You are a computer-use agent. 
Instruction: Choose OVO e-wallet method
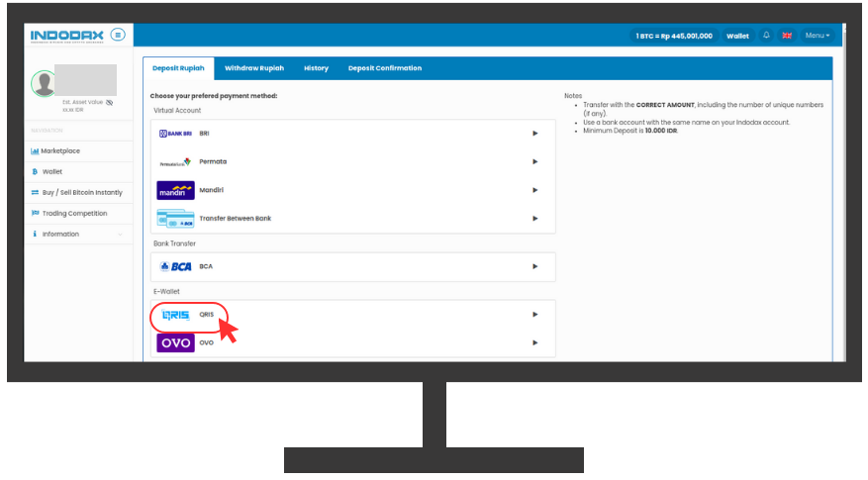pos(352,343)
